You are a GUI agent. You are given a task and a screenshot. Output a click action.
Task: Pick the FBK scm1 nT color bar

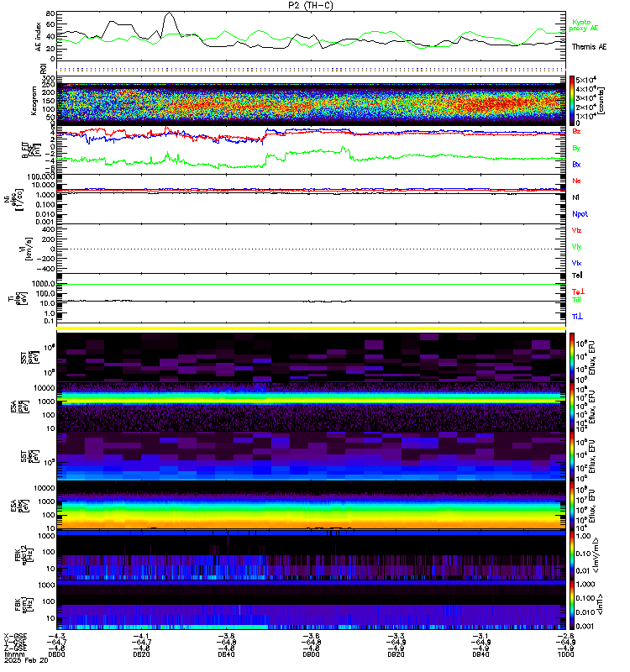572,605
